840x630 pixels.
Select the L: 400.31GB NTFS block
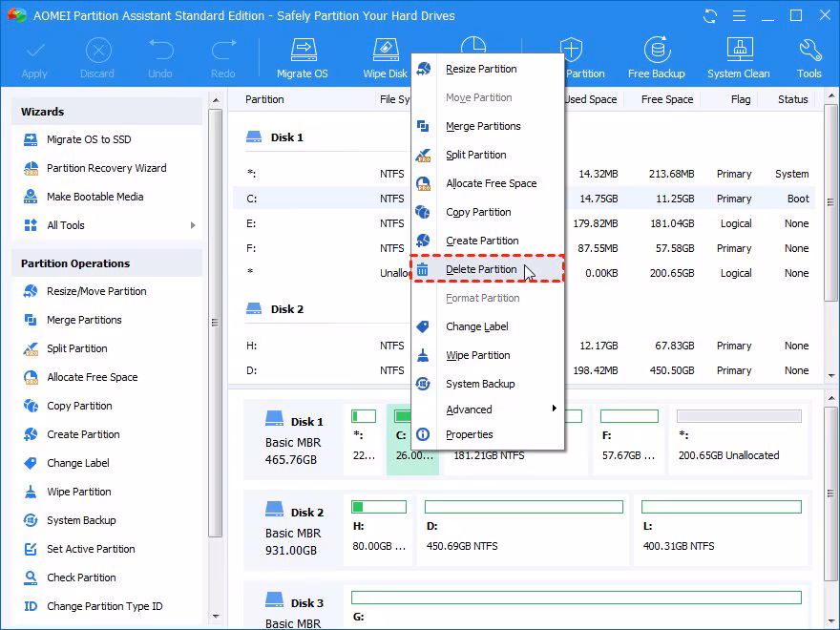tap(721, 531)
